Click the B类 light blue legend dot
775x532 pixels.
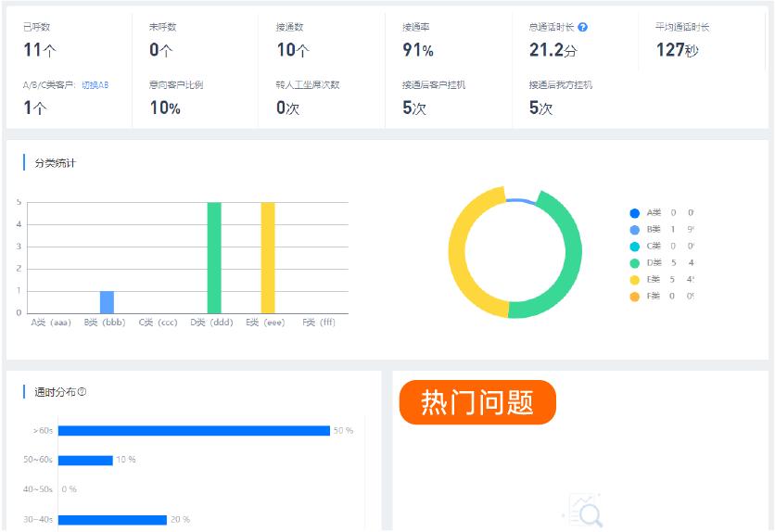(x=635, y=230)
